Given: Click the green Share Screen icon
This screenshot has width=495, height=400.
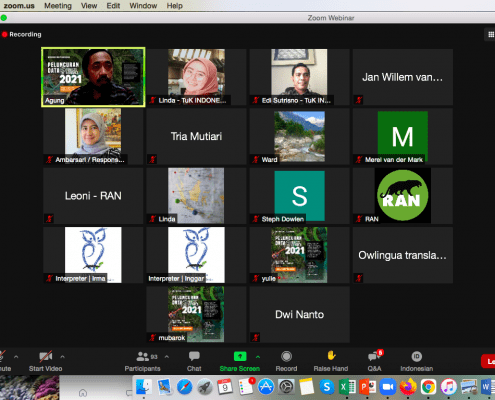Looking at the screenshot, I should [240, 356].
